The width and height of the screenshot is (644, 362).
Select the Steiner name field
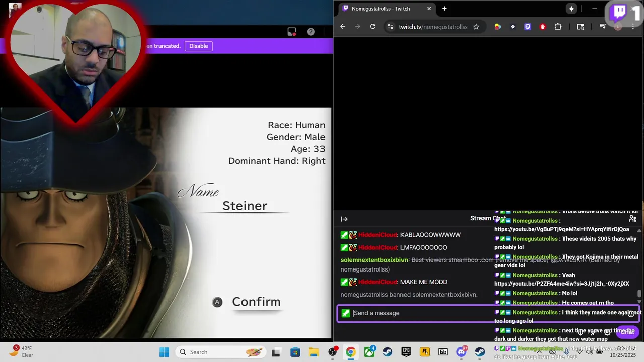(245, 206)
